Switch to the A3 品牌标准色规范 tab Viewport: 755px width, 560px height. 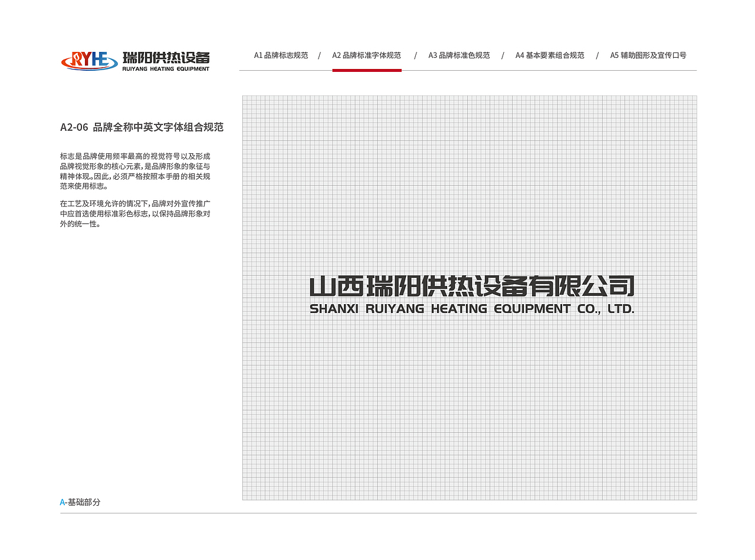tap(458, 55)
